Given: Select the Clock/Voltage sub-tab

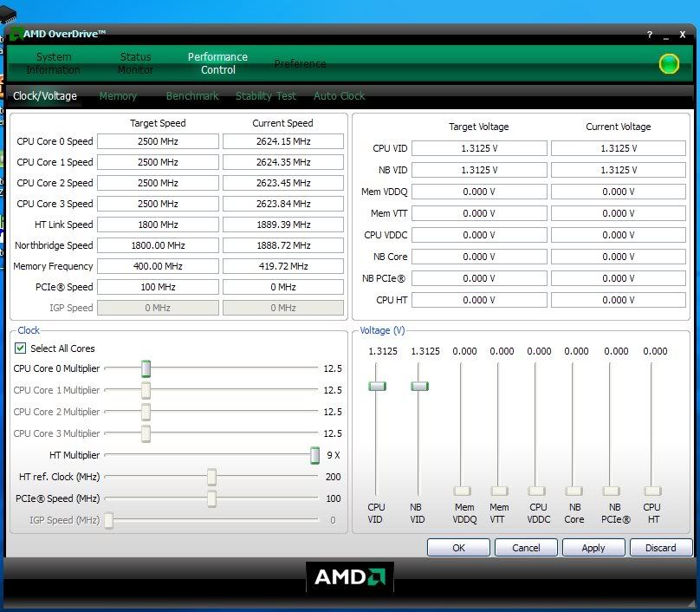Looking at the screenshot, I should (45, 96).
